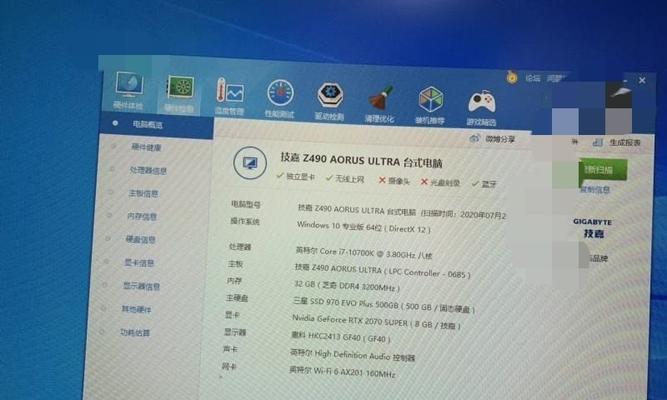Click the 惠科 HKC2413 GF40 monitor value
This screenshot has height=400, width=667.
pos(340,337)
